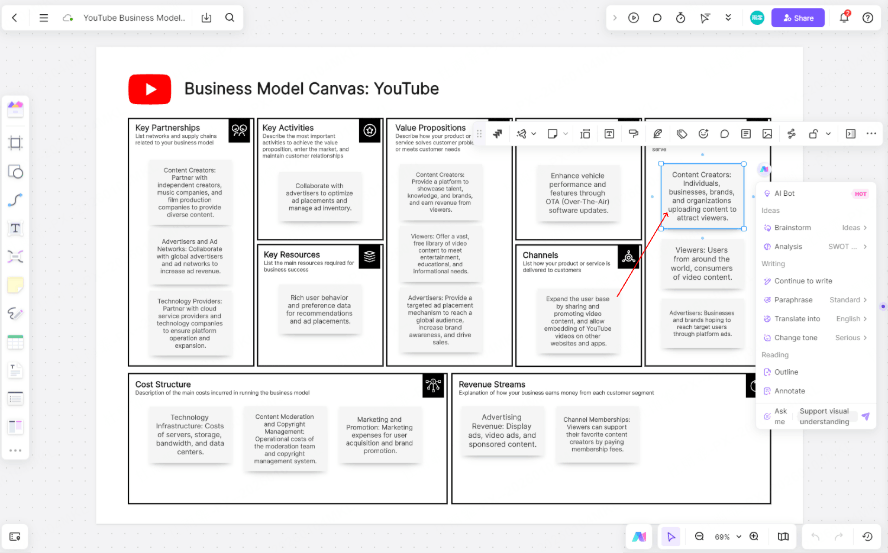Open the help question mark

(868, 18)
